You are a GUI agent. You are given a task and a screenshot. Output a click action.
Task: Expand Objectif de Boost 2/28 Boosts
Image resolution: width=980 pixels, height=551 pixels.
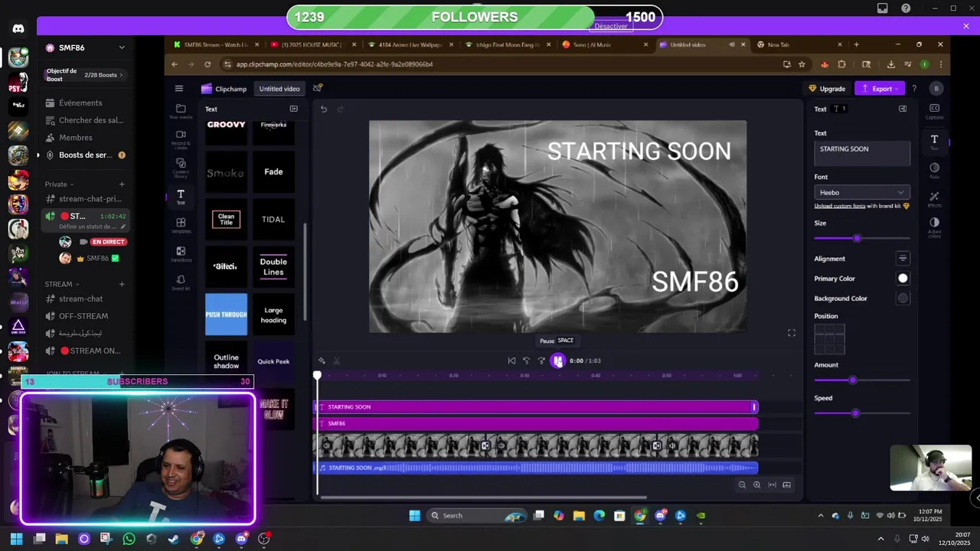point(84,75)
